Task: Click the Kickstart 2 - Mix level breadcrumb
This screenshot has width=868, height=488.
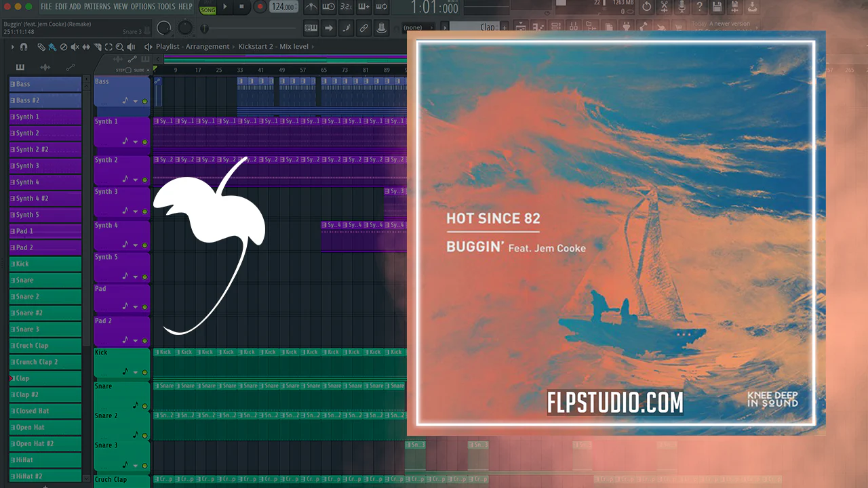Action: pyautogui.click(x=273, y=47)
